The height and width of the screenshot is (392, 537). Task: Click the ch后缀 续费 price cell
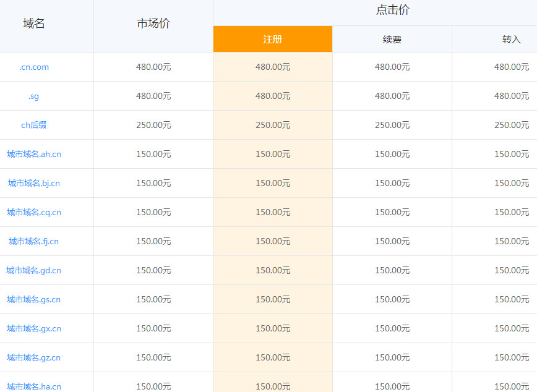(392, 126)
